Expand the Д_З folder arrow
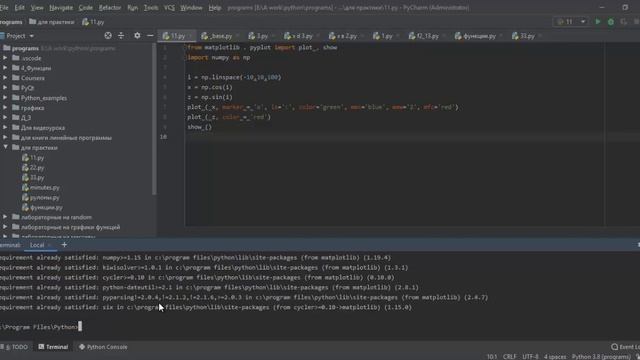 pos(5,118)
